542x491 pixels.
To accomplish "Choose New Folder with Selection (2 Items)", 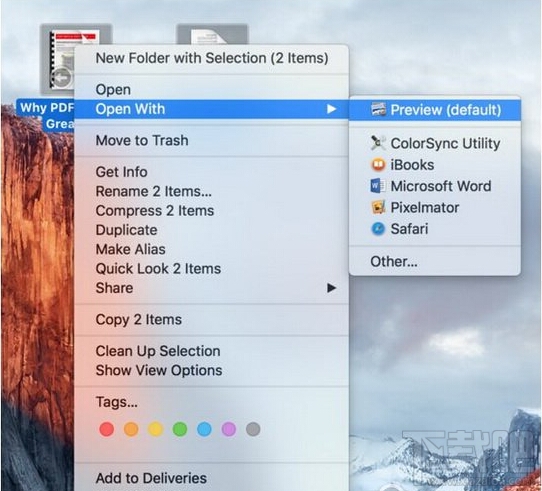I will [x=212, y=58].
